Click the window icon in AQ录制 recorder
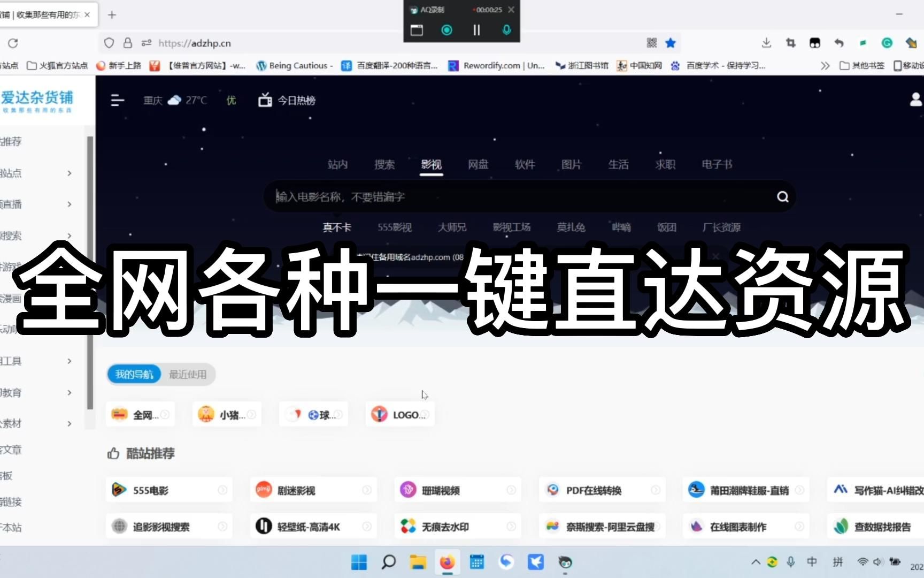The image size is (924, 578). (417, 30)
